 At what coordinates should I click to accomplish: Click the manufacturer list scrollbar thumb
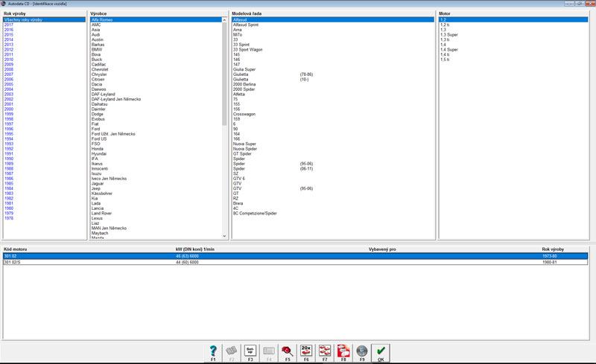tap(224, 74)
